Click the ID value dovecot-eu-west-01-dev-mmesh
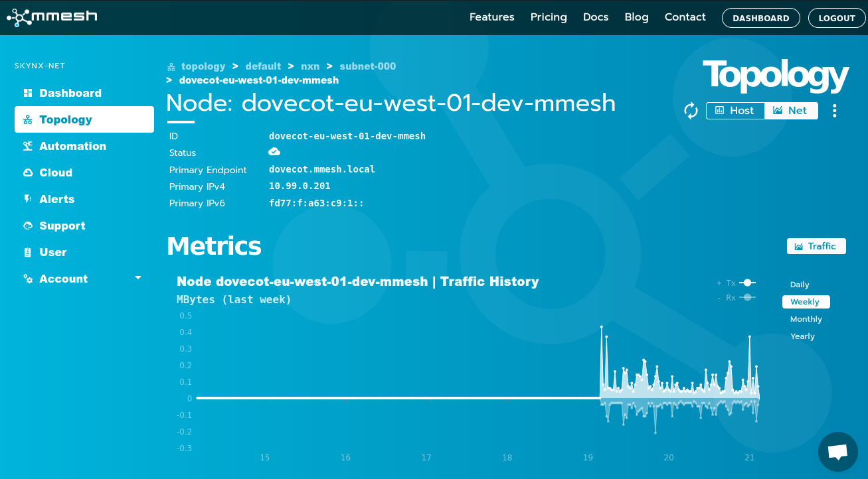 point(347,136)
